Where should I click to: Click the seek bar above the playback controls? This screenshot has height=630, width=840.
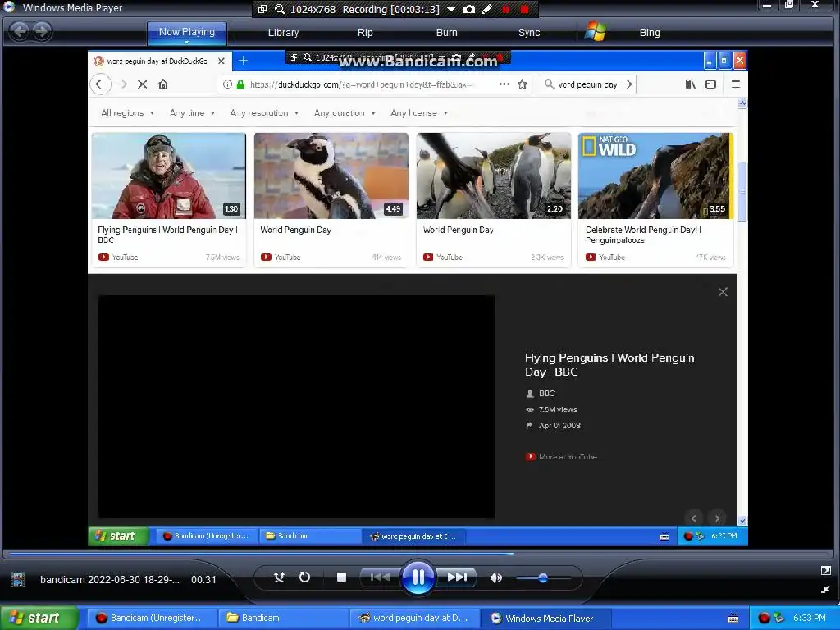click(418, 554)
